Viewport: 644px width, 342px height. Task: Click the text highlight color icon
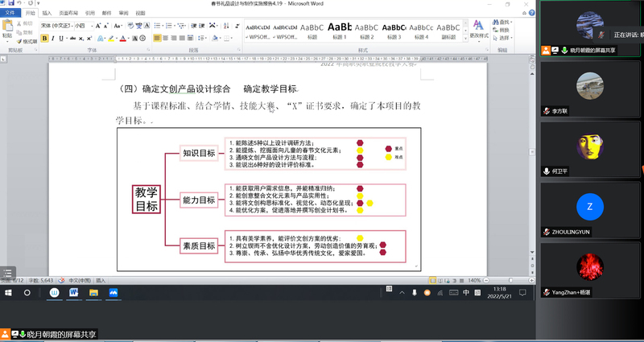tap(108, 38)
